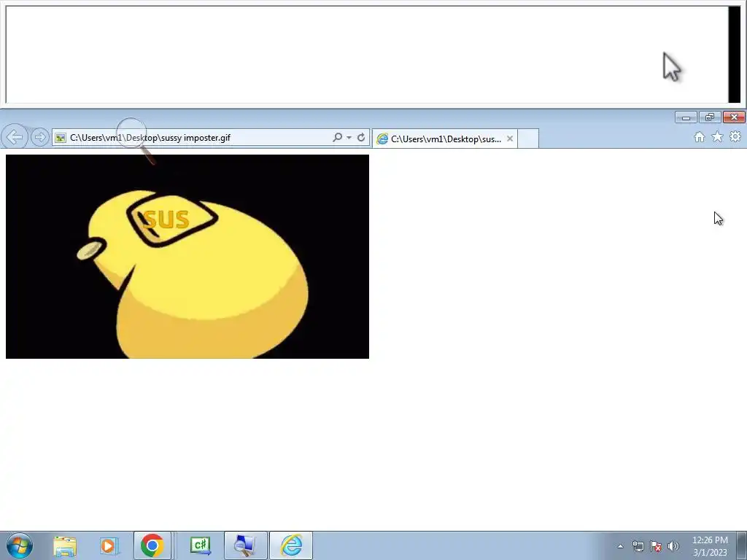The height and width of the screenshot is (560, 747).
Task: Open the Windows Start orb
Action: pyautogui.click(x=20, y=545)
